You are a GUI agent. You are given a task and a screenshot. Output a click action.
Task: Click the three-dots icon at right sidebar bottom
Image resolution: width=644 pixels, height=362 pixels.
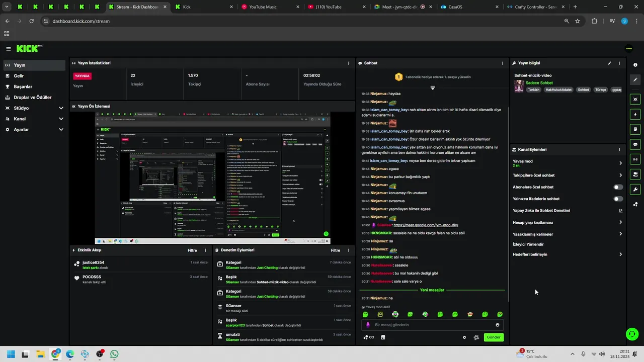point(635,204)
